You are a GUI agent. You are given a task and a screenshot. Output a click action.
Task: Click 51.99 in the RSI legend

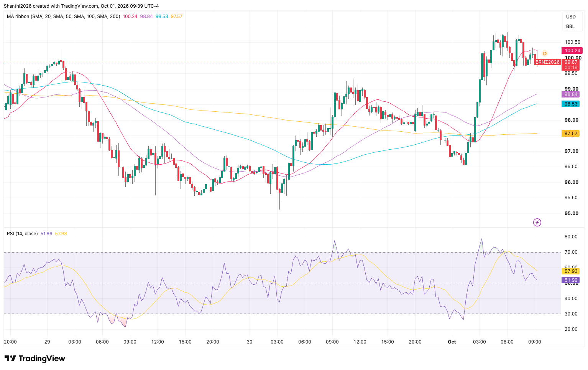(46, 233)
